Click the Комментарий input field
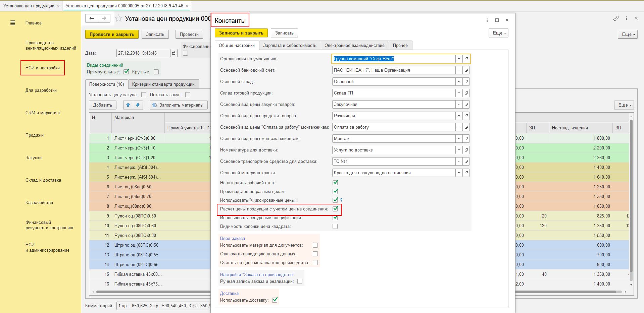Viewport: 644px width, 313px height. coord(163,306)
